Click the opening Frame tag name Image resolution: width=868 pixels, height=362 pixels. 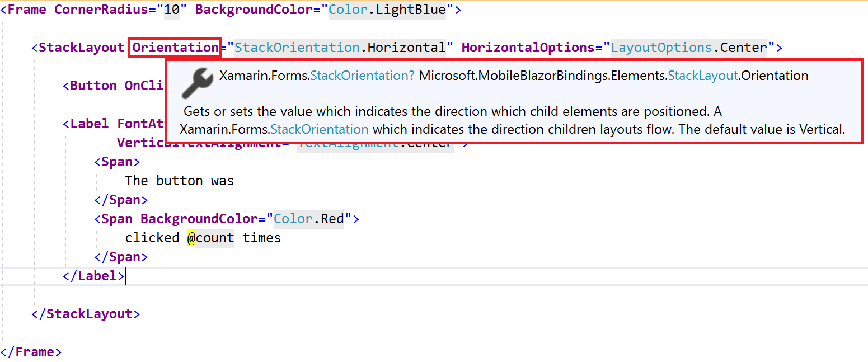pyautogui.click(x=27, y=10)
